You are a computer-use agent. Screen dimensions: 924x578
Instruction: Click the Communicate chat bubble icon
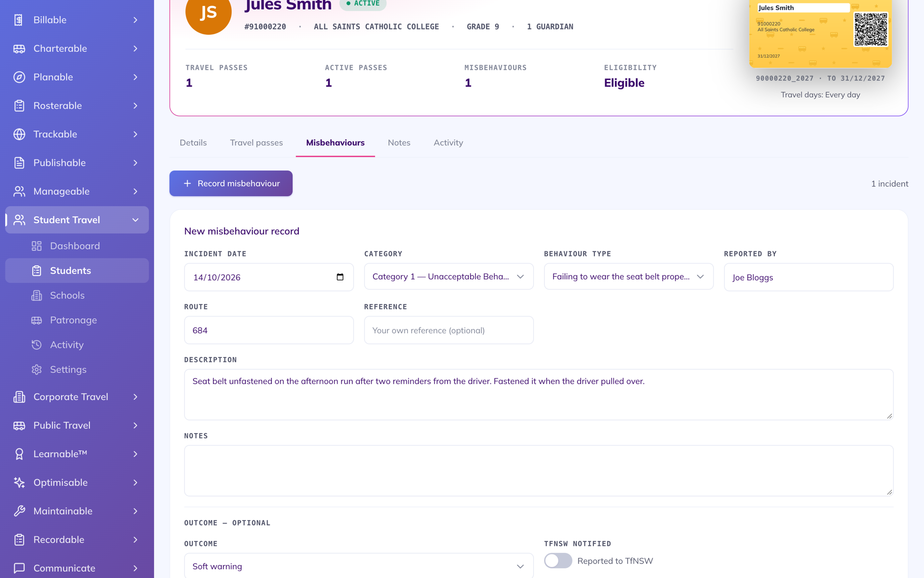(19, 568)
